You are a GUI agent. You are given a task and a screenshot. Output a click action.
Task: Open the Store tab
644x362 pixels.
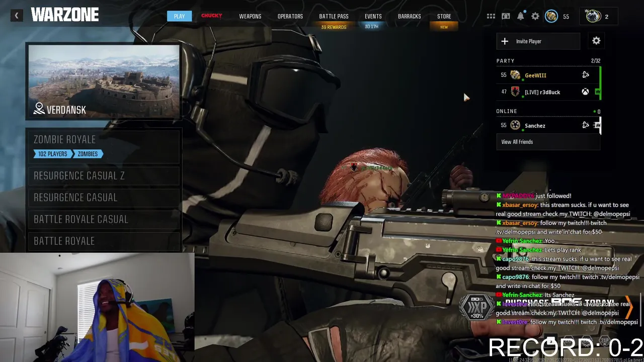[x=444, y=16]
